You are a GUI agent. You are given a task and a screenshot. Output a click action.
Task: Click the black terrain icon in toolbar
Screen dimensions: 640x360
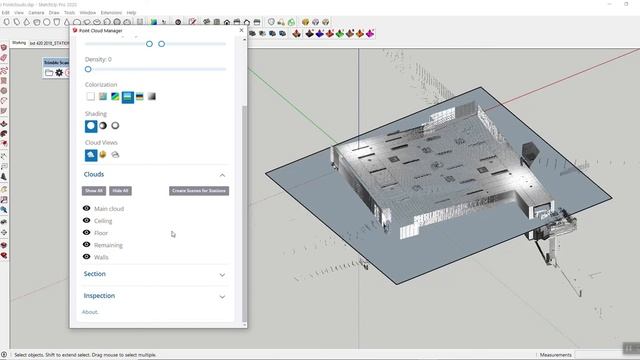coord(309,33)
